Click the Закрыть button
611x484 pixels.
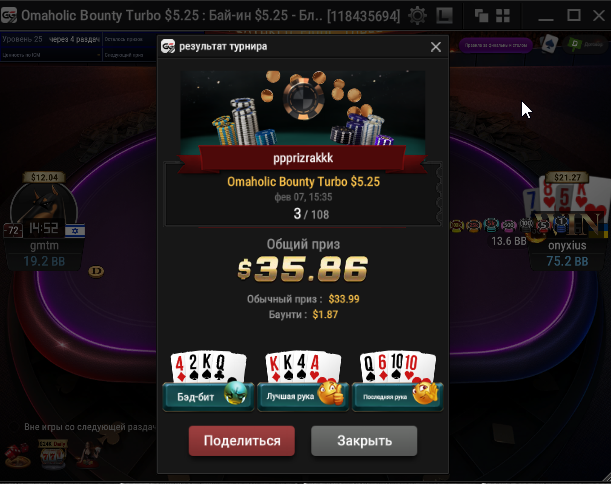point(364,441)
